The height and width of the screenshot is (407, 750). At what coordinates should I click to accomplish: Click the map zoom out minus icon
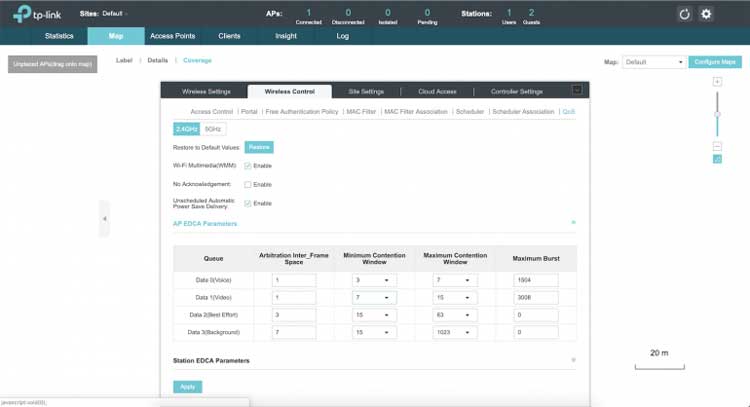pyautogui.click(x=717, y=146)
